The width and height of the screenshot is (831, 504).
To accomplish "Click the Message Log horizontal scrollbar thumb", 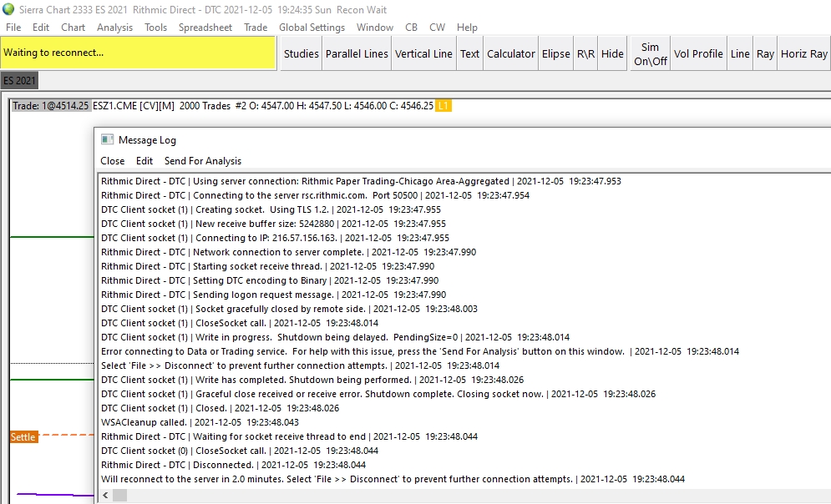I will 120,495.
